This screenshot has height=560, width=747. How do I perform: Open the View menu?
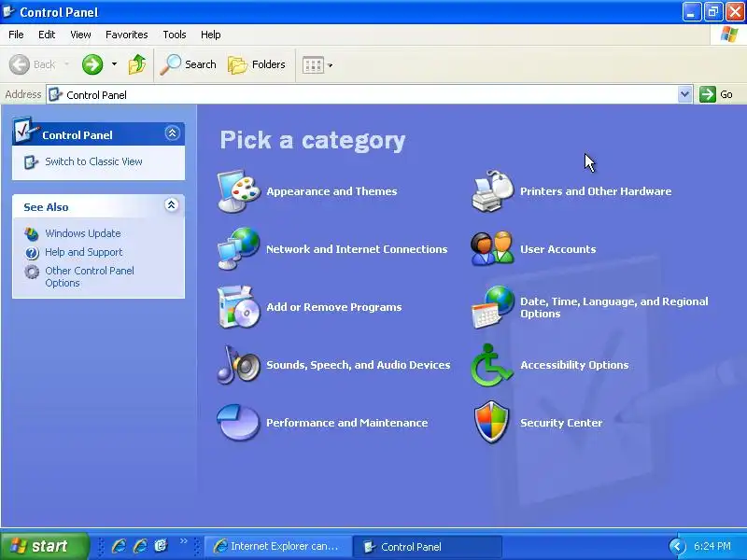(x=80, y=35)
